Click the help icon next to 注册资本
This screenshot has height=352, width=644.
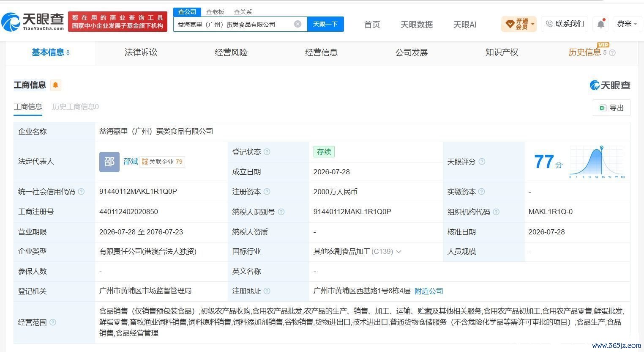(267, 192)
